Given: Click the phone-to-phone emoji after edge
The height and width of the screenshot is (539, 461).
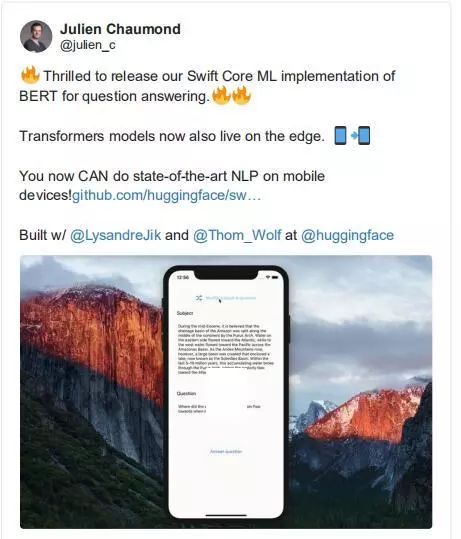Looking at the screenshot, I should coord(352,135).
